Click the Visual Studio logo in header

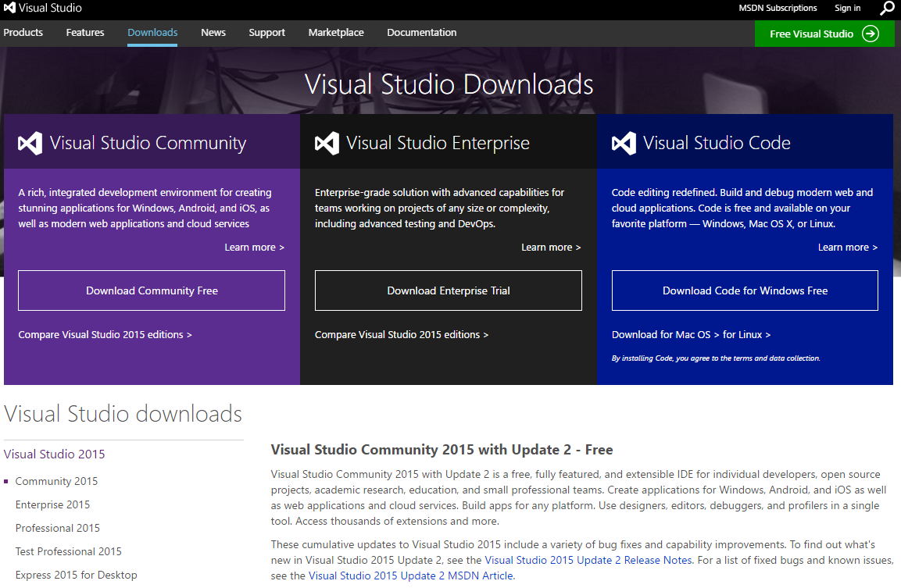[x=42, y=8]
